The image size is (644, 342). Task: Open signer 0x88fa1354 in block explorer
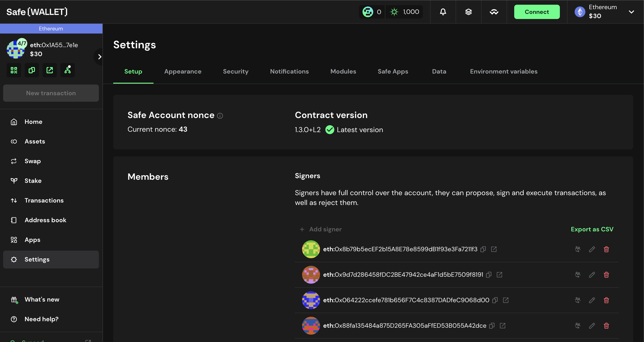click(x=503, y=326)
